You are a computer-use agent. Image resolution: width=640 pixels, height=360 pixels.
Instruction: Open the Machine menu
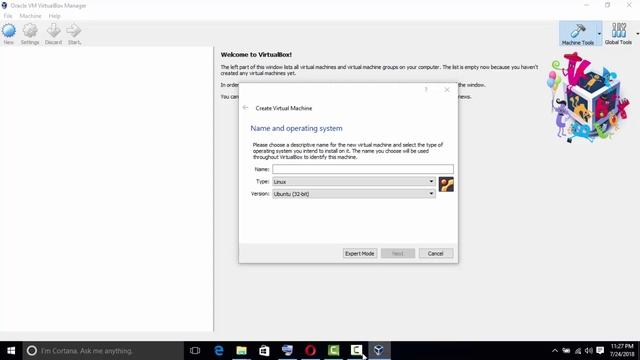(31, 16)
